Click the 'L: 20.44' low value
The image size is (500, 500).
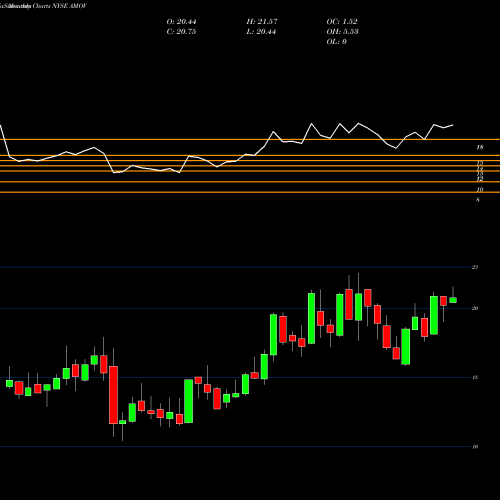pos(261,32)
